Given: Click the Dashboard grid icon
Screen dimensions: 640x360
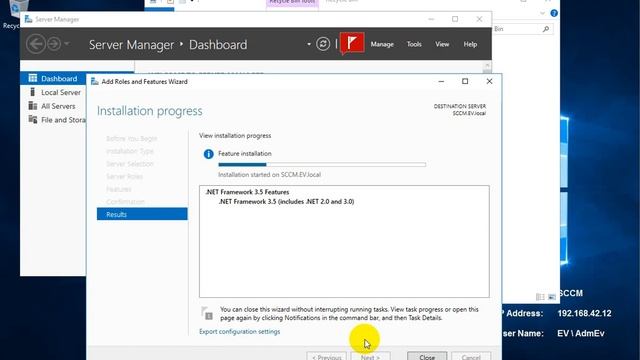Looking at the screenshot, I should [x=33, y=78].
